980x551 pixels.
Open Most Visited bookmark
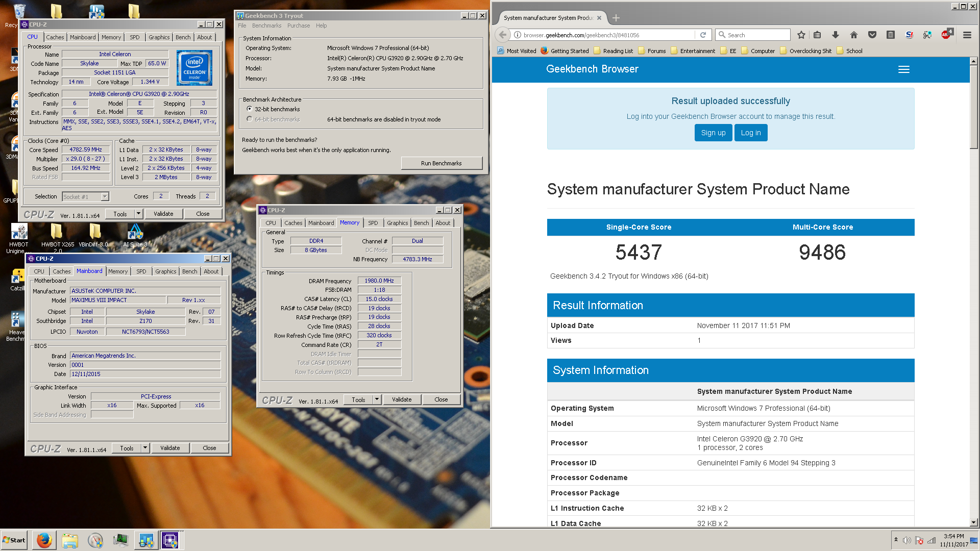[517, 51]
